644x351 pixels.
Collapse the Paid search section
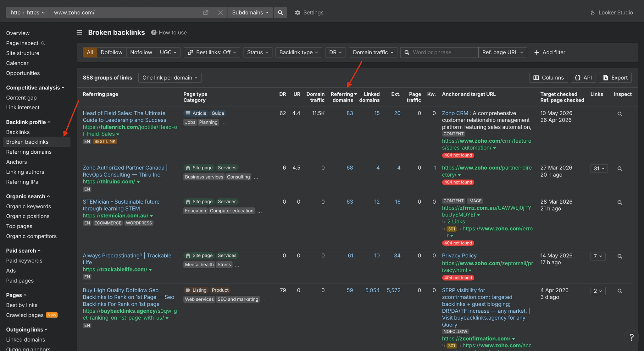(x=24, y=251)
